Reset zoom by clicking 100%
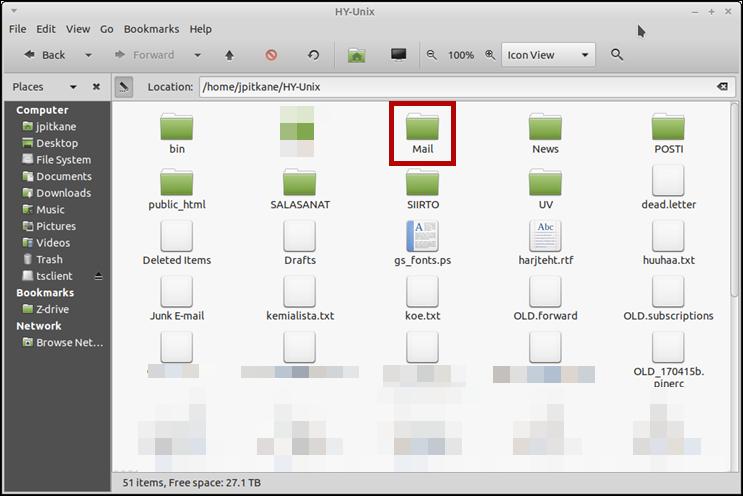 461,55
